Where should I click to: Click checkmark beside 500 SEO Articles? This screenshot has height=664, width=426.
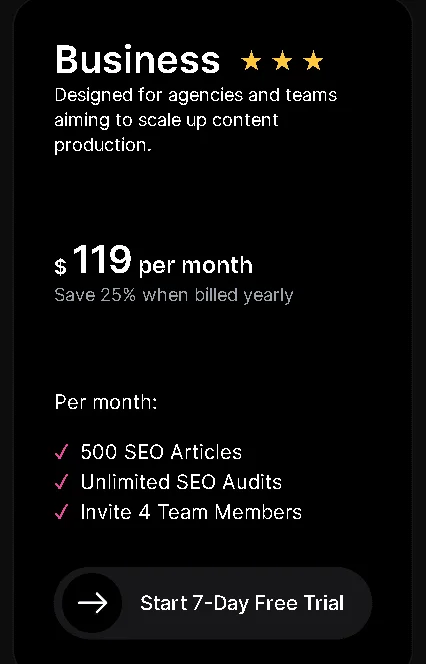click(61, 452)
